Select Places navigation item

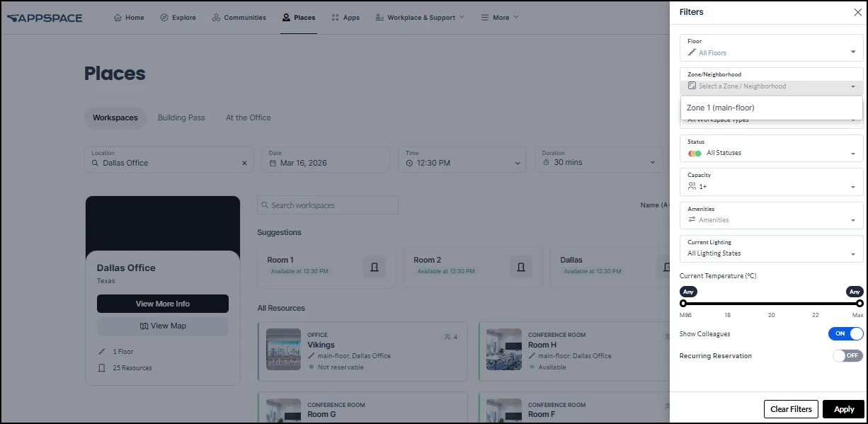298,18
